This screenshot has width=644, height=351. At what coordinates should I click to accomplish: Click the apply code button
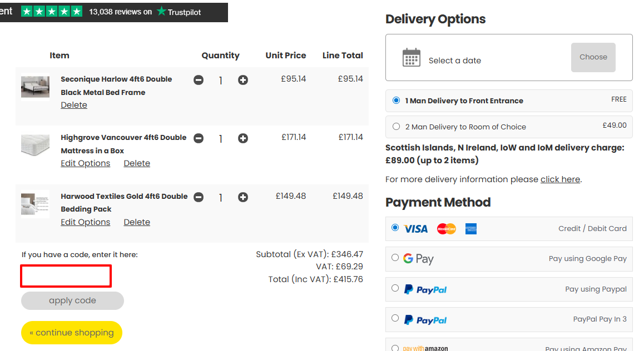pos(72,300)
